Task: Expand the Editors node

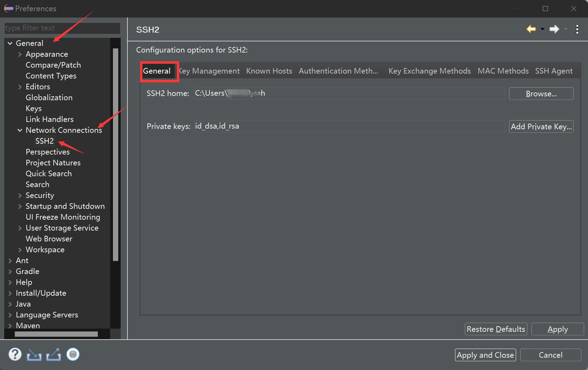Action: tap(20, 87)
